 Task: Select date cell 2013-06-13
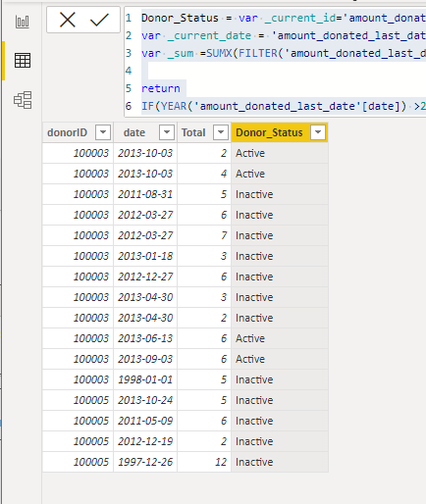(145, 338)
